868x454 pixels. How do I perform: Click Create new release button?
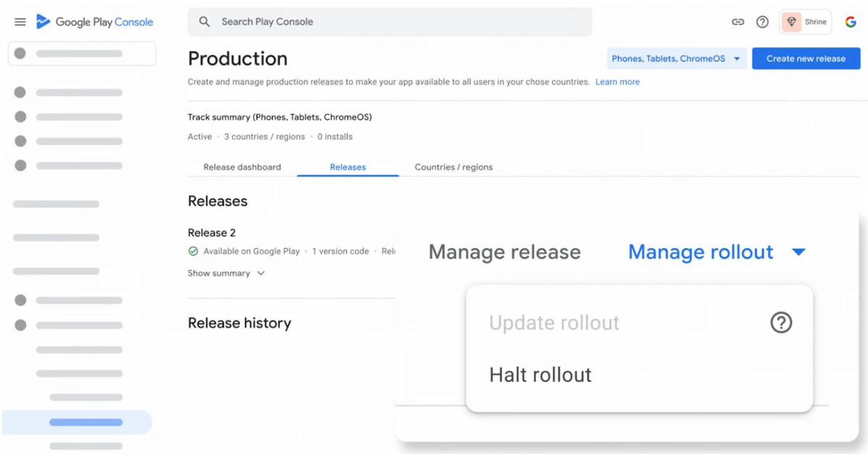tap(806, 59)
